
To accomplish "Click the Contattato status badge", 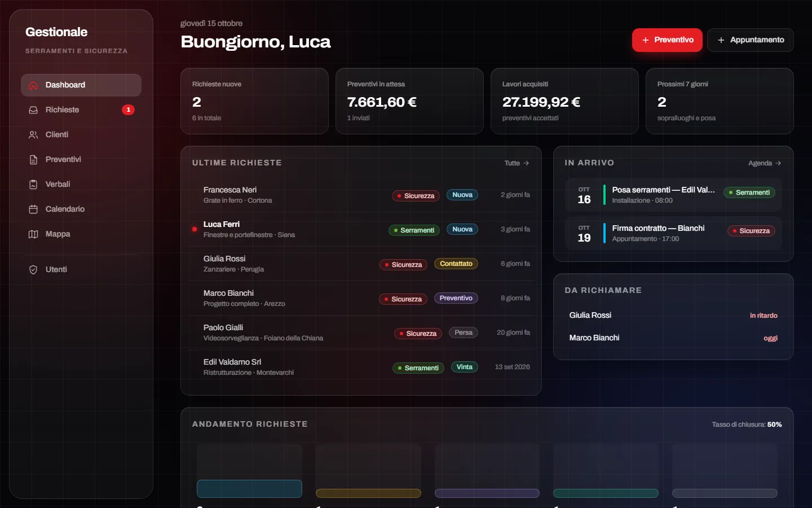I will [x=456, y=264].
